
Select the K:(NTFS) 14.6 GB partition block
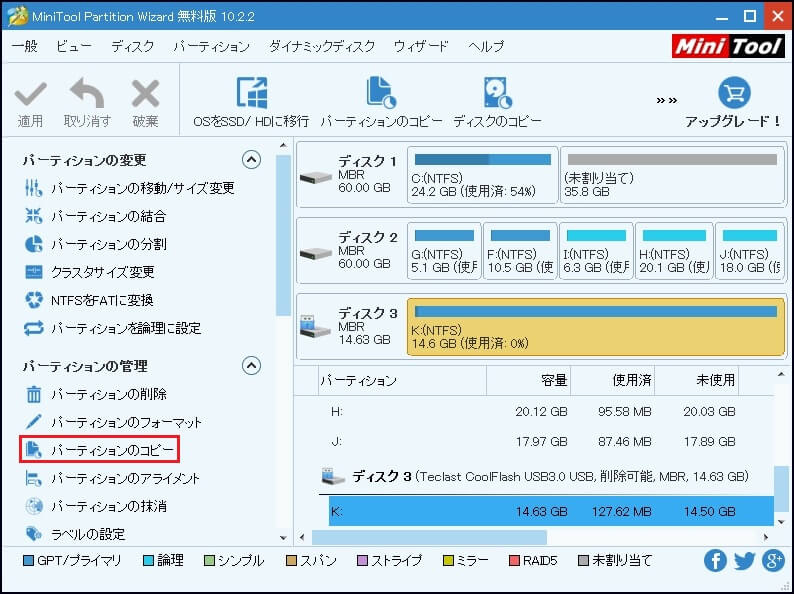pos(596,327)
